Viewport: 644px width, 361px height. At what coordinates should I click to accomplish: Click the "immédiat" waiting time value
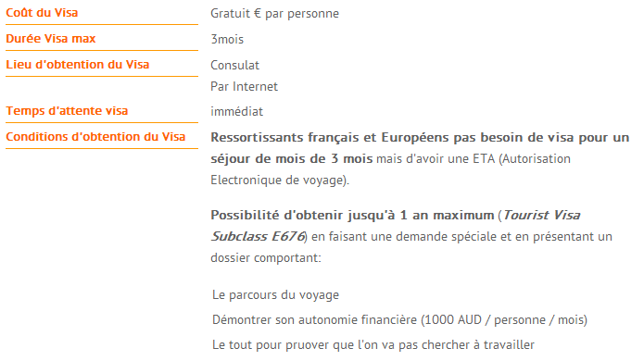(236, 112)
